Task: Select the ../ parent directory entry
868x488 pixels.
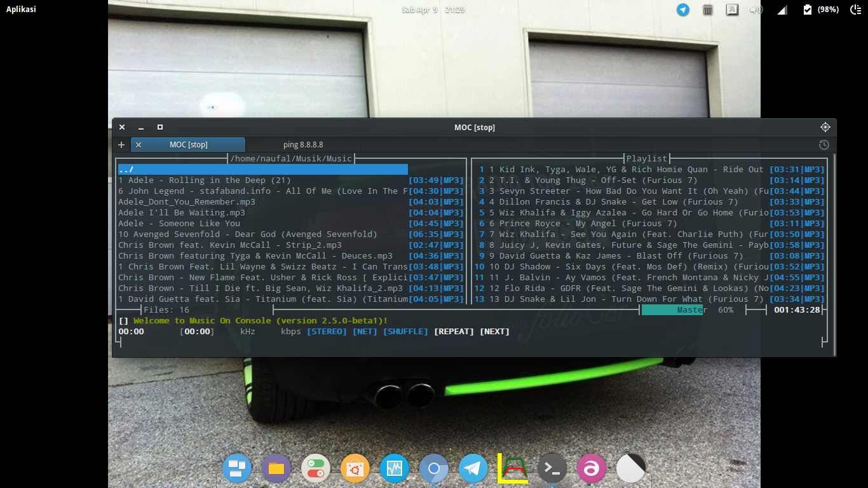Action: click(x=262, y=170)
